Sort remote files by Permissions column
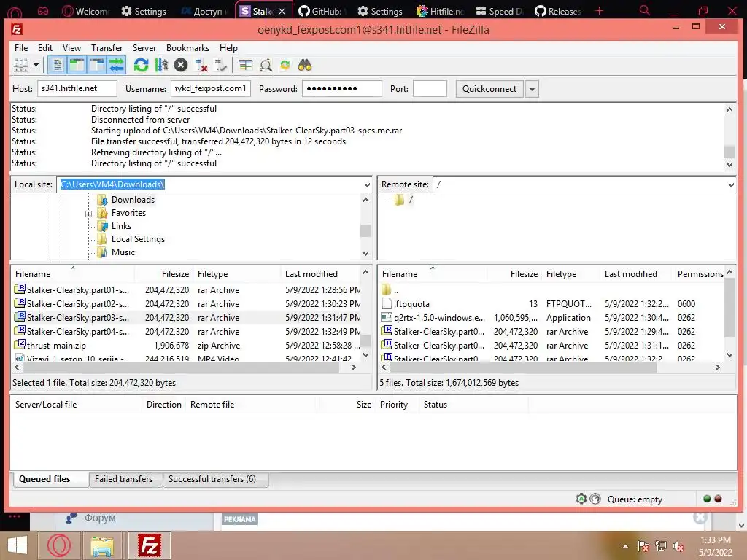Image resolution: width=747 pixels, height=560 pixels. (x=700, y=274)
